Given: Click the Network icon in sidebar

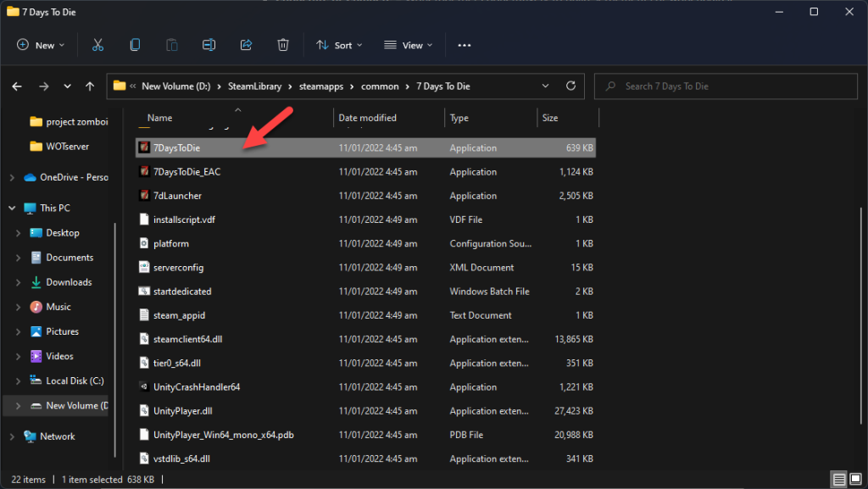Looking at the screenshot, I should tap(30, 436).
